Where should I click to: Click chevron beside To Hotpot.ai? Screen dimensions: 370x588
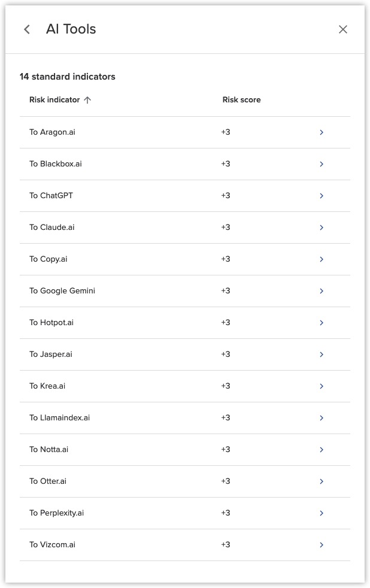tap(322, 323)
